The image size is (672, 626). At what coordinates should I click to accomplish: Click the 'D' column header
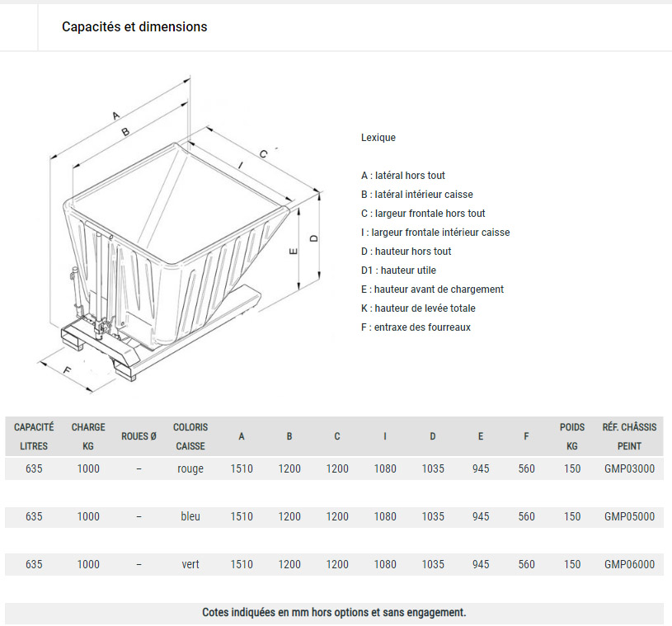point(433,436)
